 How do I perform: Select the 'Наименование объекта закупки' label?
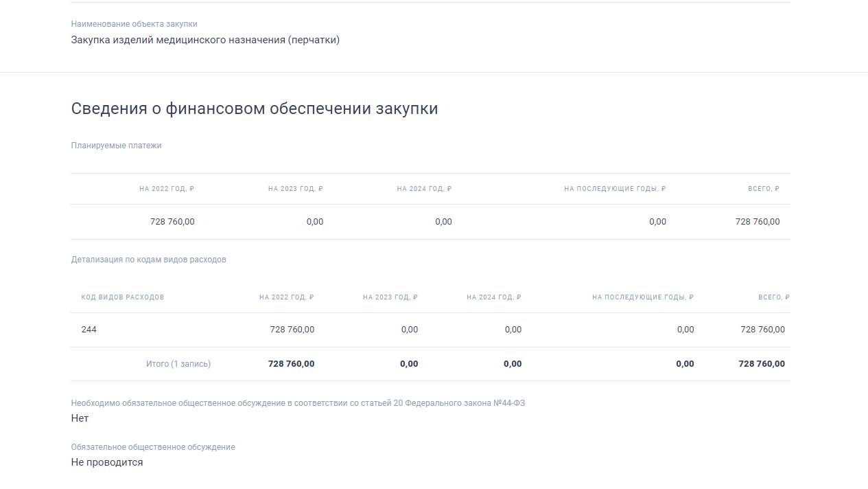click(x=134, y=23)
